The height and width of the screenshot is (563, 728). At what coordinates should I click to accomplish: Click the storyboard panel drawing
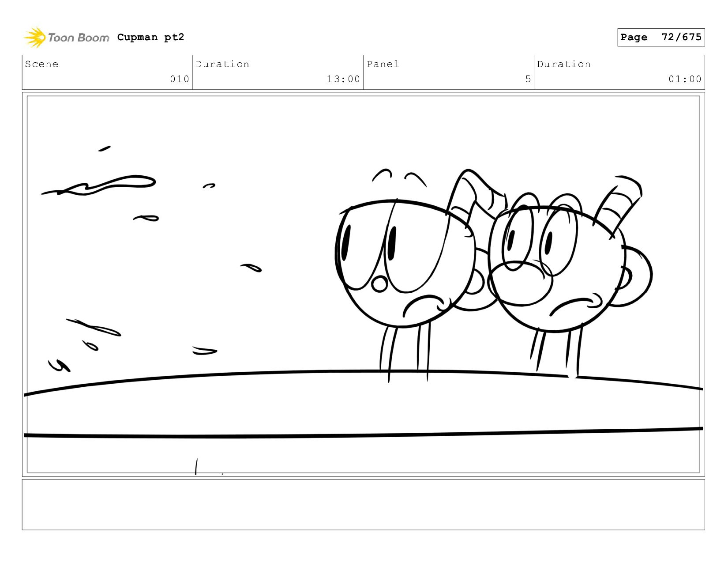[363, 284]
